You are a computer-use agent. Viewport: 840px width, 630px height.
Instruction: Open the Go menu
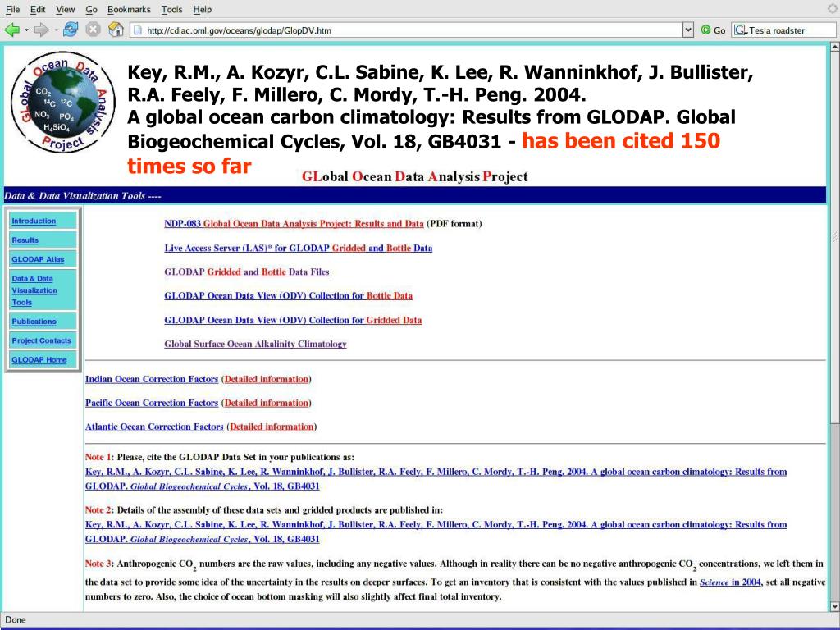92,10
